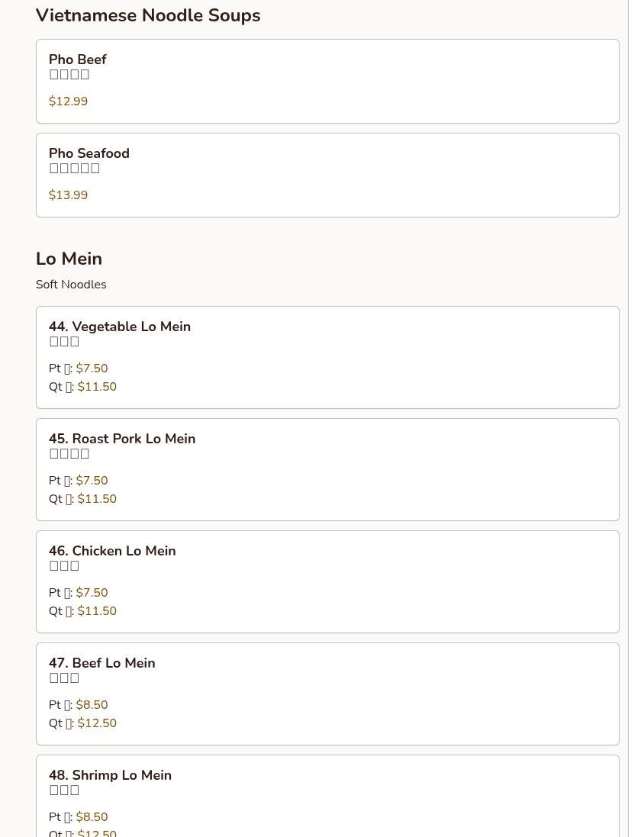This screenshot has height=837, width=644.
Task: Select the Pho Beef $12.99 price
Action: click(x=68, y=101)
